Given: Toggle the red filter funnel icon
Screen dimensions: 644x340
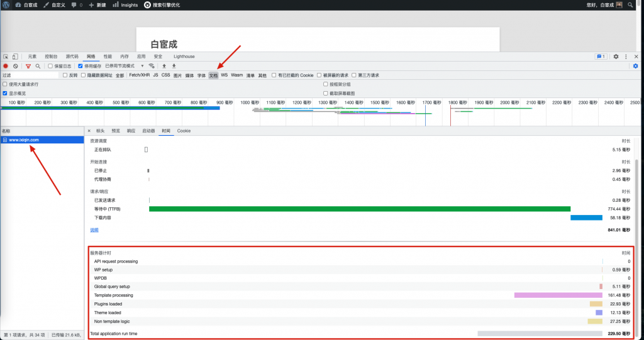Looking at the screenshot, I should click(28, 66).
